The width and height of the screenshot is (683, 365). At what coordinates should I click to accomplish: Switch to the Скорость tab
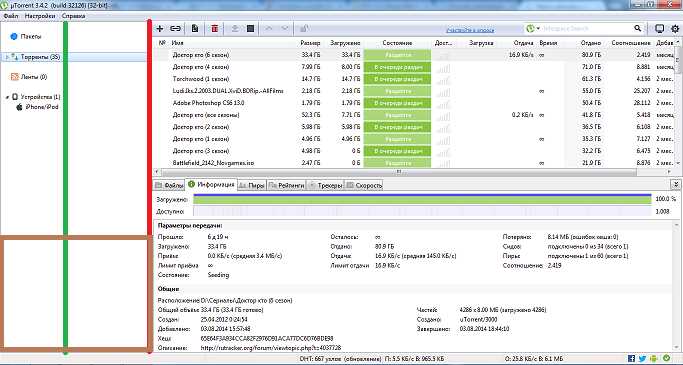(x=364, y=185)
